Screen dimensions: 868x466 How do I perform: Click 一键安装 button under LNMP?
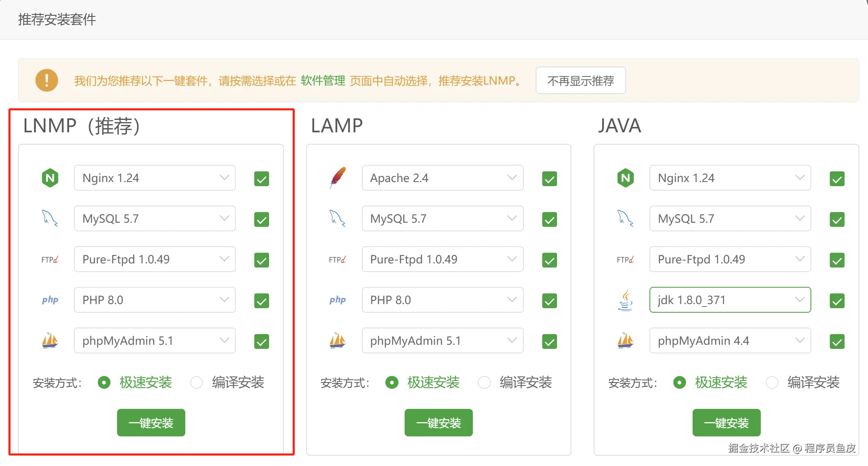click(x=151, y=422)
